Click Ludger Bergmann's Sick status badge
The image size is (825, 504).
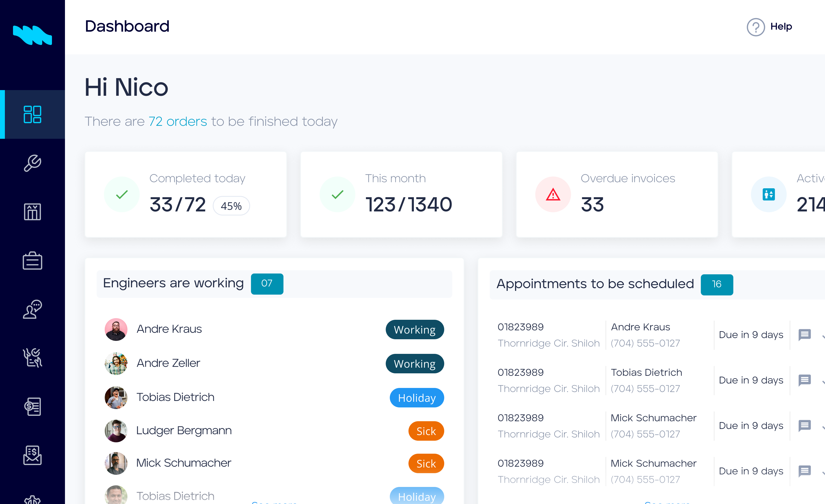426,431
